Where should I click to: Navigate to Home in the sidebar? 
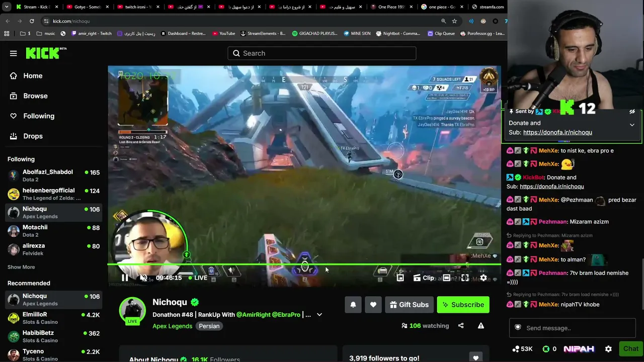[33, 76]
